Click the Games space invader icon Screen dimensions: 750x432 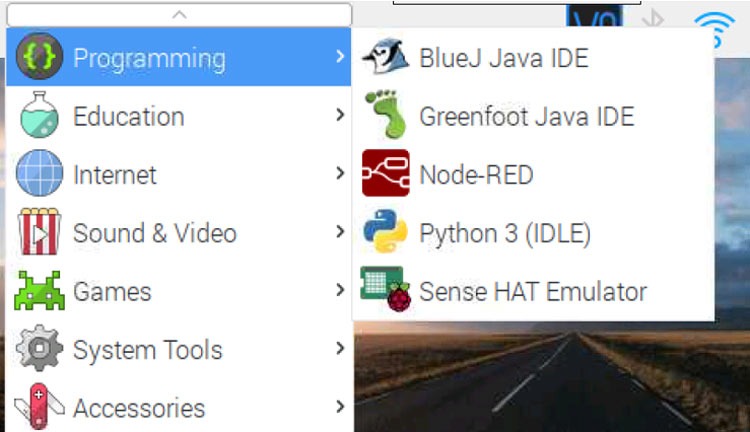[39, 291]
